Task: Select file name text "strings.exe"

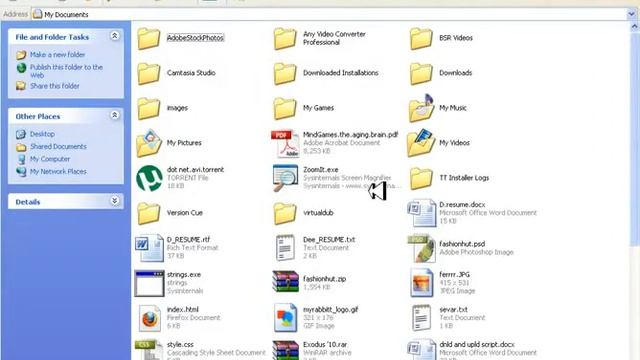Action: (x=184, y=275)
